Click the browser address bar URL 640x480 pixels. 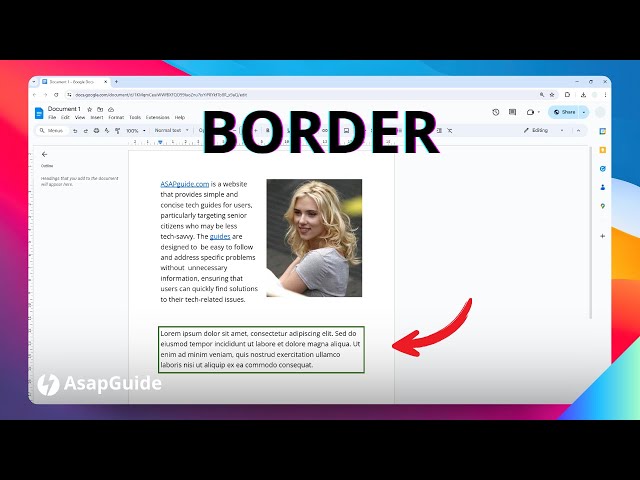coord(161,95)
